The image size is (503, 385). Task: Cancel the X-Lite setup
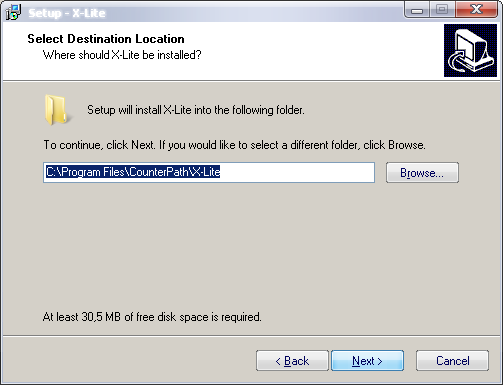(452, 360)
